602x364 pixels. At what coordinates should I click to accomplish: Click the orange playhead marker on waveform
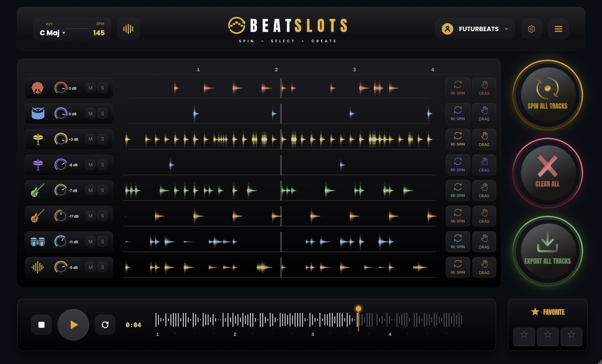point(358,308)
